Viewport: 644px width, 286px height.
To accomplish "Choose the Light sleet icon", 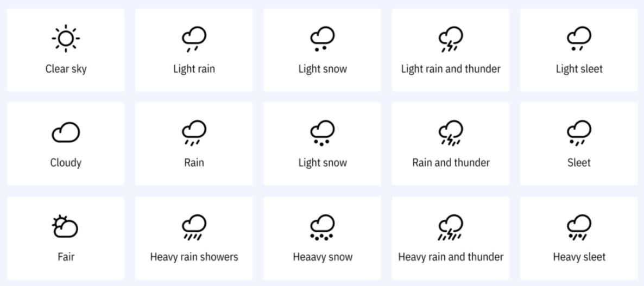I will click(x=579, y=39).
